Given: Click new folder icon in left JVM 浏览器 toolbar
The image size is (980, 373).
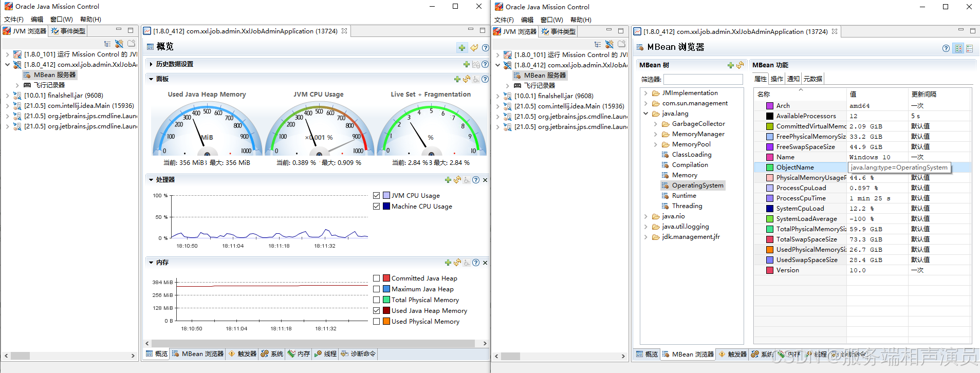Looking at the screenshot, I should pos(131,44).
